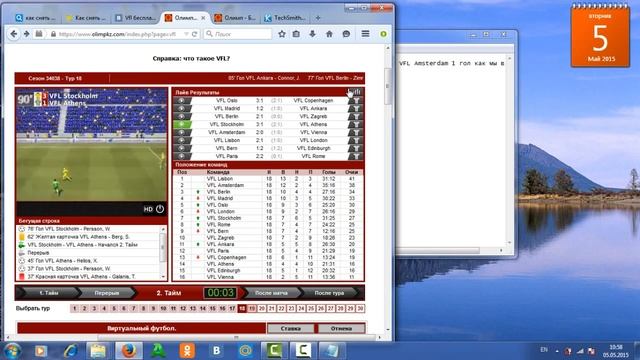Reload the page with the refresh icon
Image resolution: width=640 pixels, height=360 pixels.
[x=195, y=34]
